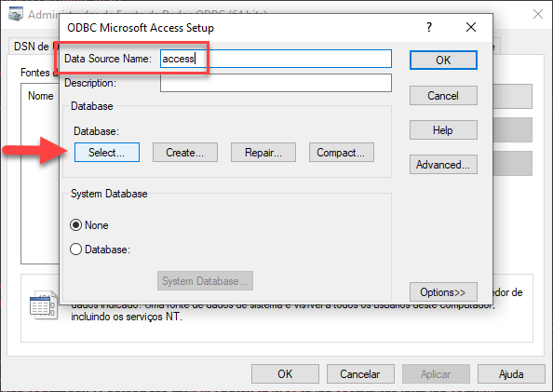Click the question mark help icon
This screenshot has height=392, width=553.
(x=429, y=27)
